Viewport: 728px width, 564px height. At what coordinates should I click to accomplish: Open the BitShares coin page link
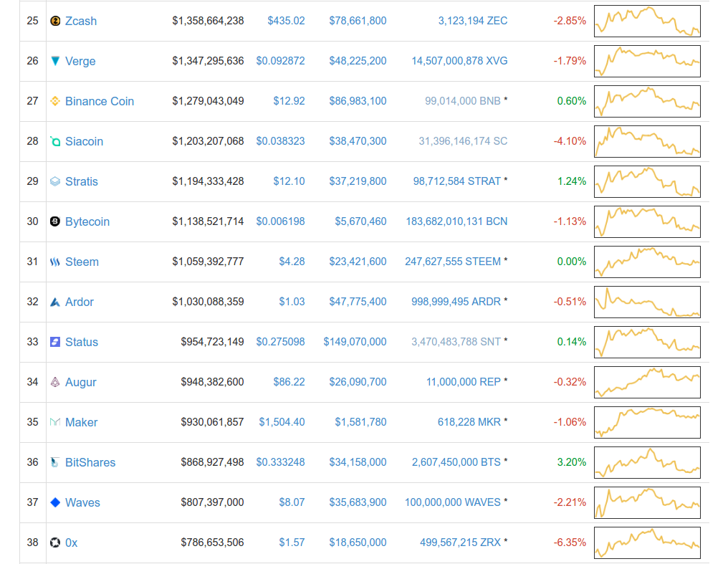pos(90,462)
